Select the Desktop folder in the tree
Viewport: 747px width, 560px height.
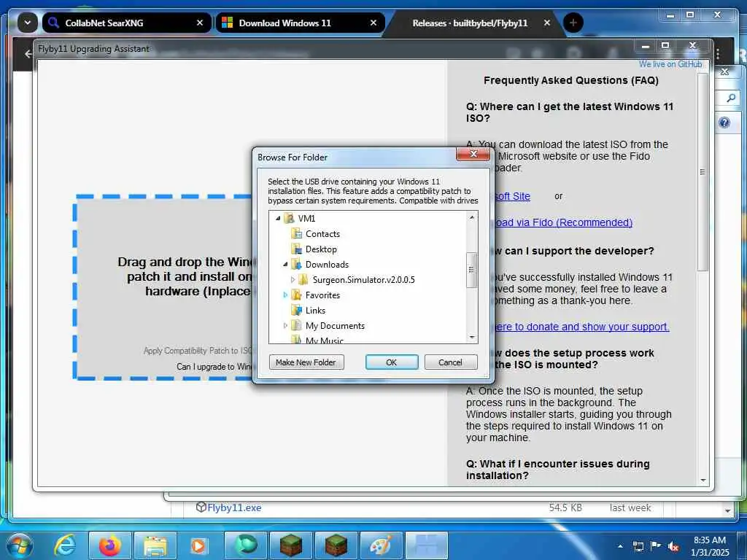pyautogui.click(x=321, y=249)
